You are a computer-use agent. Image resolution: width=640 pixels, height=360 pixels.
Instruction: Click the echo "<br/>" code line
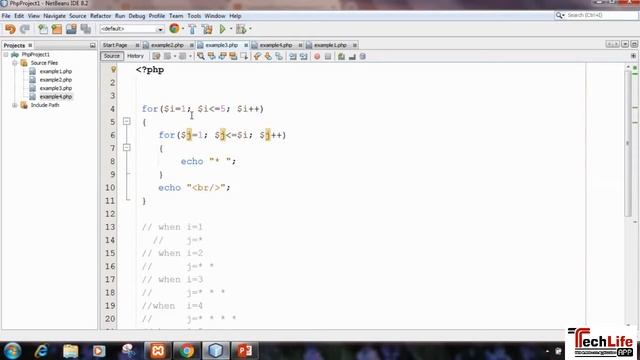tap(194, 188)
